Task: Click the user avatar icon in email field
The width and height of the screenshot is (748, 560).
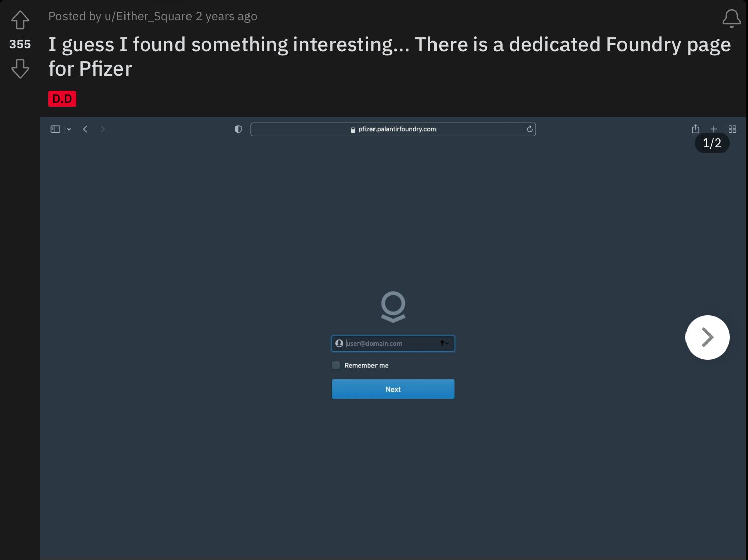Action: (x=339, y=343)
